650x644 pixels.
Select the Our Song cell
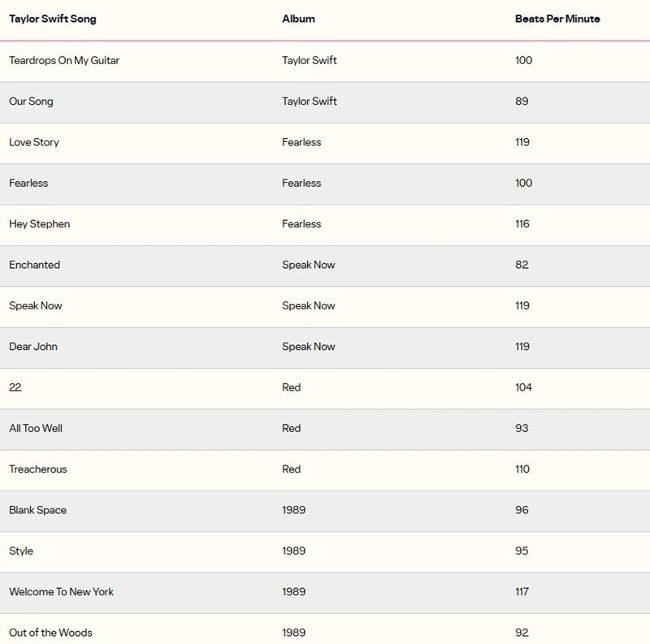point(31,102)
